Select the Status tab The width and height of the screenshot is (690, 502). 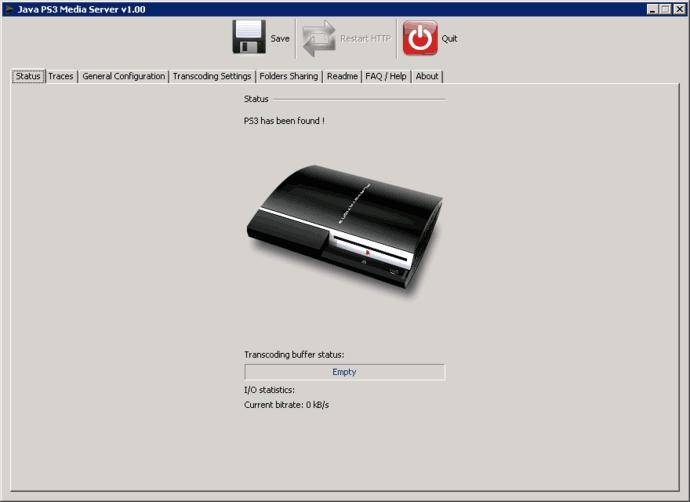click(28, 76)
